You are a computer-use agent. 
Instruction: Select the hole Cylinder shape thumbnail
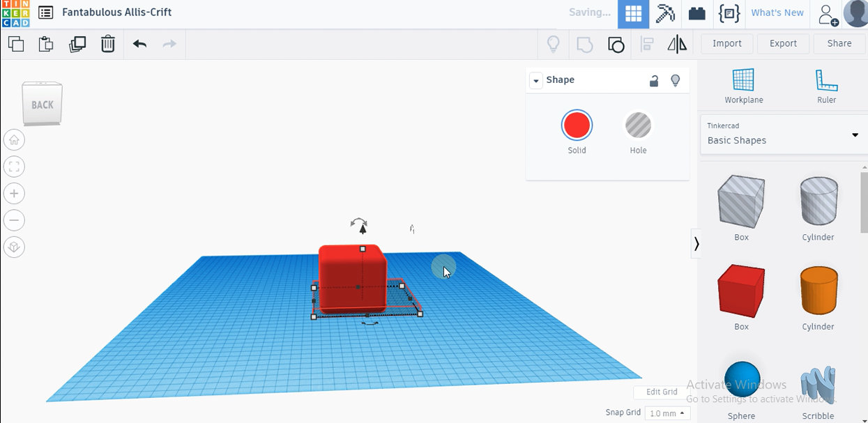[x=818, y=201]
